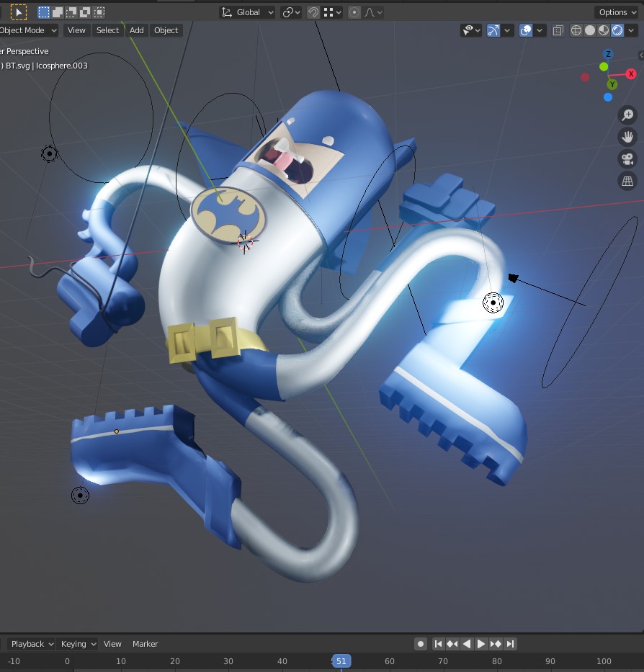Toggle viewport gizmos visibility
The width and height of the screenshot is (644, 672).
pyautogui.click(x=493, y=30)
